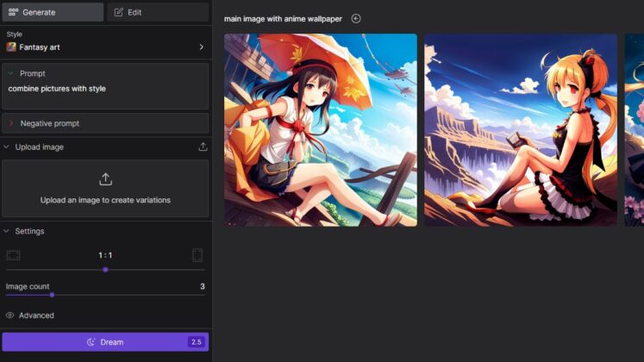Click the aspect ratio slider handle

[105, 270]
